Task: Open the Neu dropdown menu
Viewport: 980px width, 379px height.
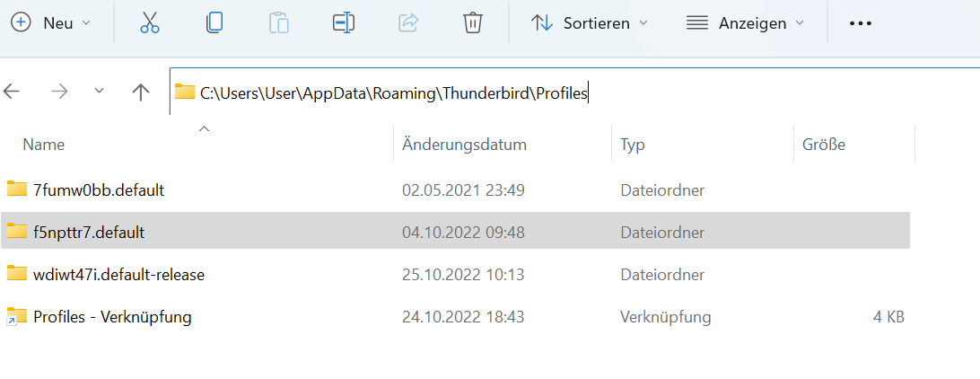Action: pos(52,22)
